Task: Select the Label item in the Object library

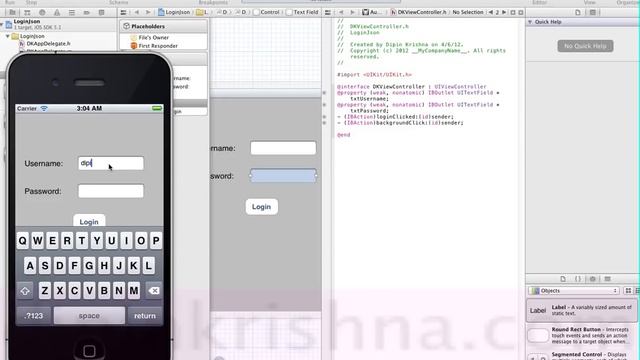Action: click(582, 310)
